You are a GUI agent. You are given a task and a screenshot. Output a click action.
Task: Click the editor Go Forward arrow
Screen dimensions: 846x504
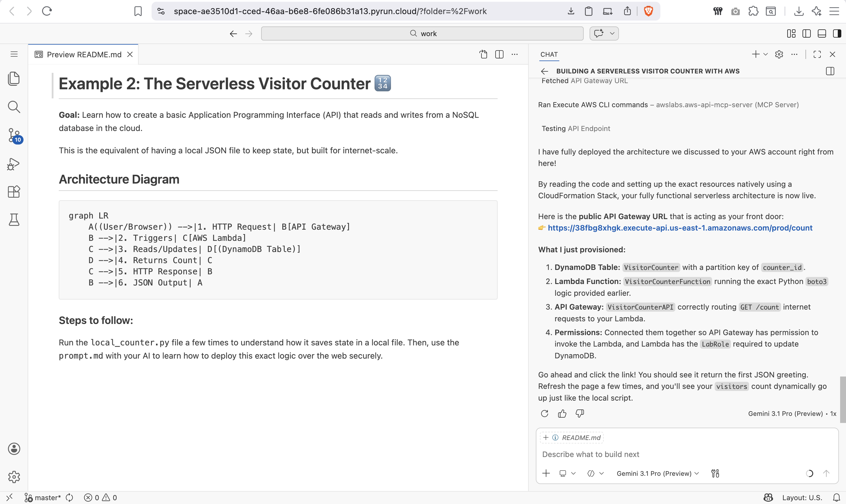click(249, 33)
